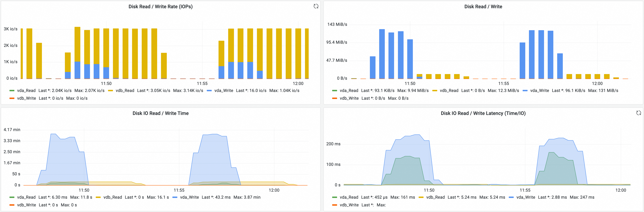644x212 pixels.
Task: Click the 'Max: 9.94 MiB/s' legend value
Action: coord(413,90)
